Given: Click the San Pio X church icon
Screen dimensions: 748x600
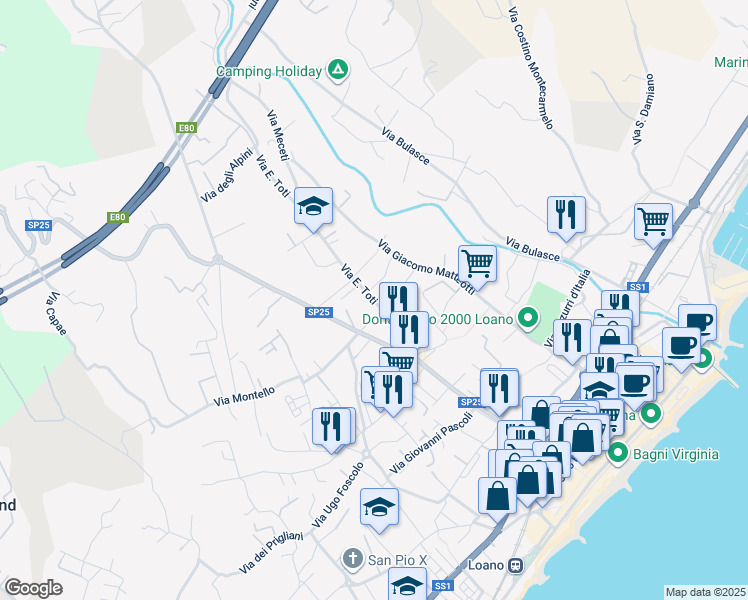Looking at the screenshot, I should pyautogui.click(x=351, y=558).
